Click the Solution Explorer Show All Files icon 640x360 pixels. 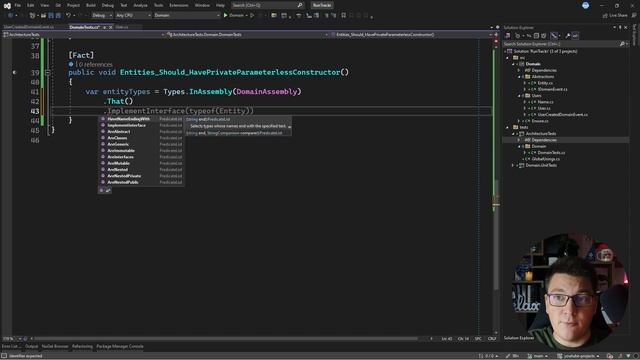pos(543,36)
